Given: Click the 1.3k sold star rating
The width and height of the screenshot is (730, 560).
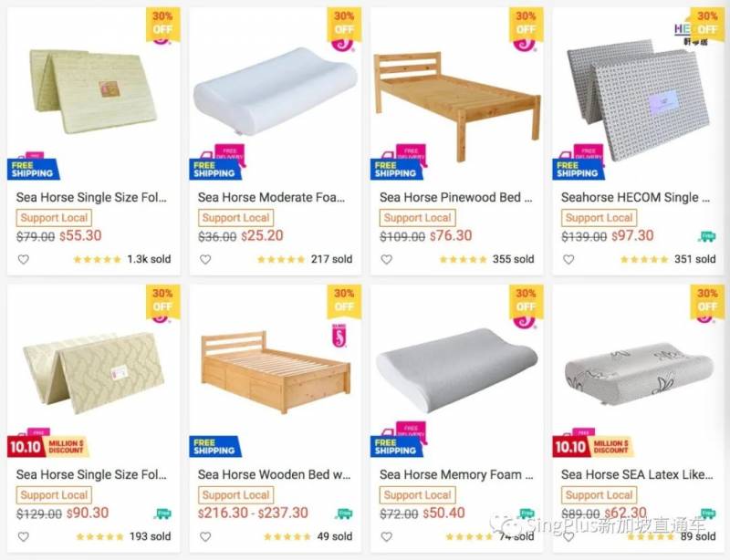Looking at the screenshot, I should pyautogui.click(x=99, y=259).
